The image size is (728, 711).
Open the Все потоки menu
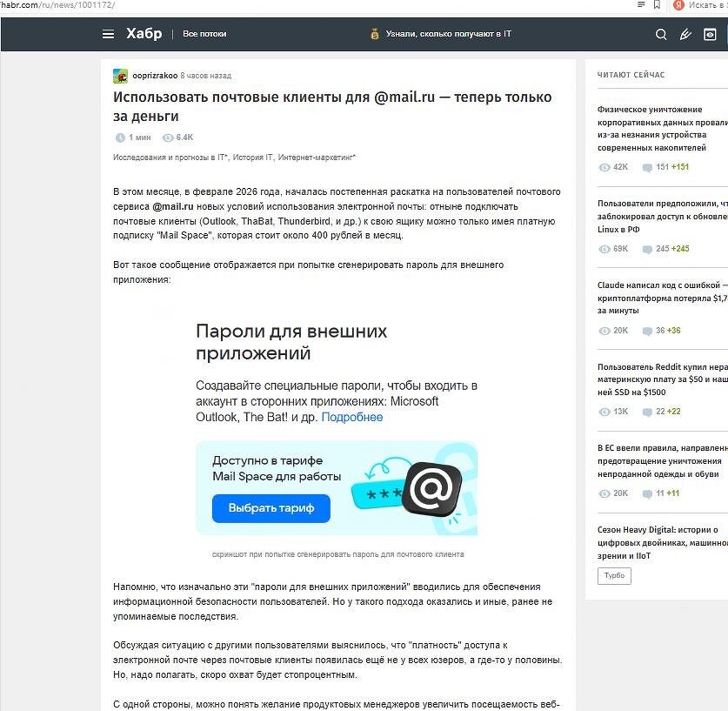click(204, 34)
